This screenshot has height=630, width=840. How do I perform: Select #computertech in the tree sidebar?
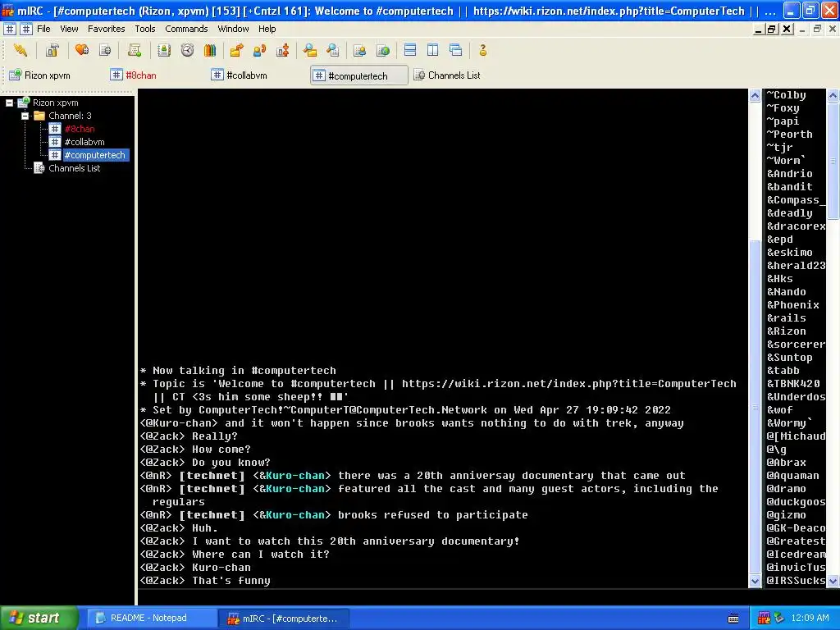pos(95,155)
